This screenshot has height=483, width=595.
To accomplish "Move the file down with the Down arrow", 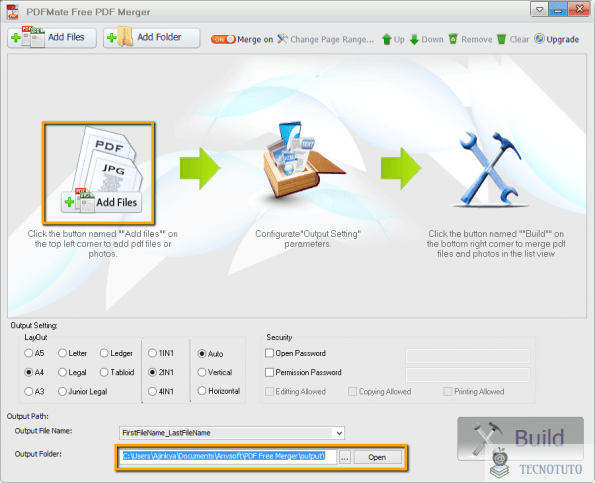I will click(x=427, y=39).
